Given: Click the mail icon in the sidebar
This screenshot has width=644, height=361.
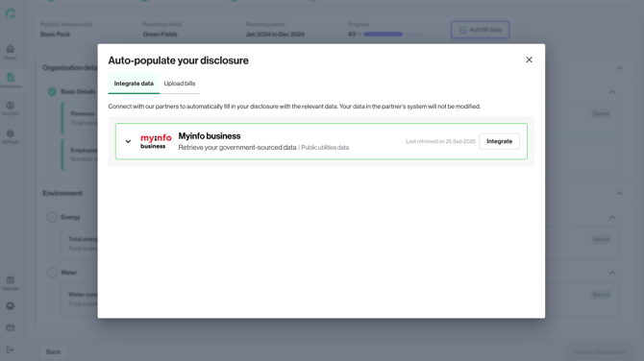Looking at the screenshot, I should tap(11, 327).
